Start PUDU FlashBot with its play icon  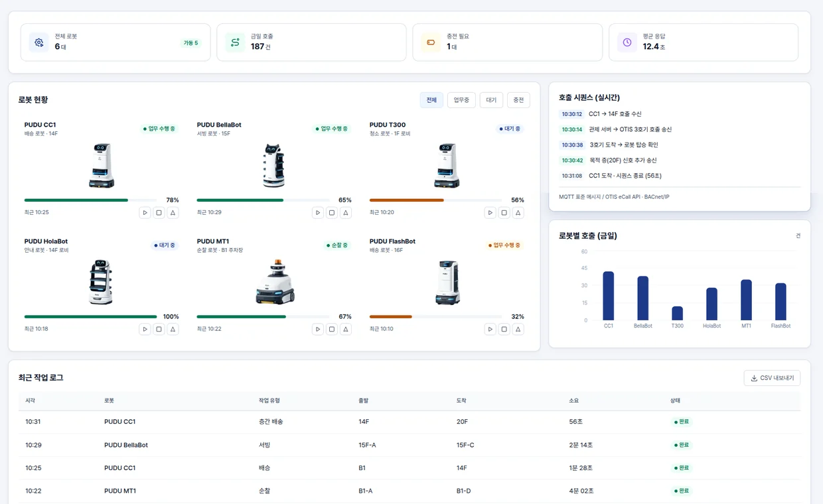490,329
